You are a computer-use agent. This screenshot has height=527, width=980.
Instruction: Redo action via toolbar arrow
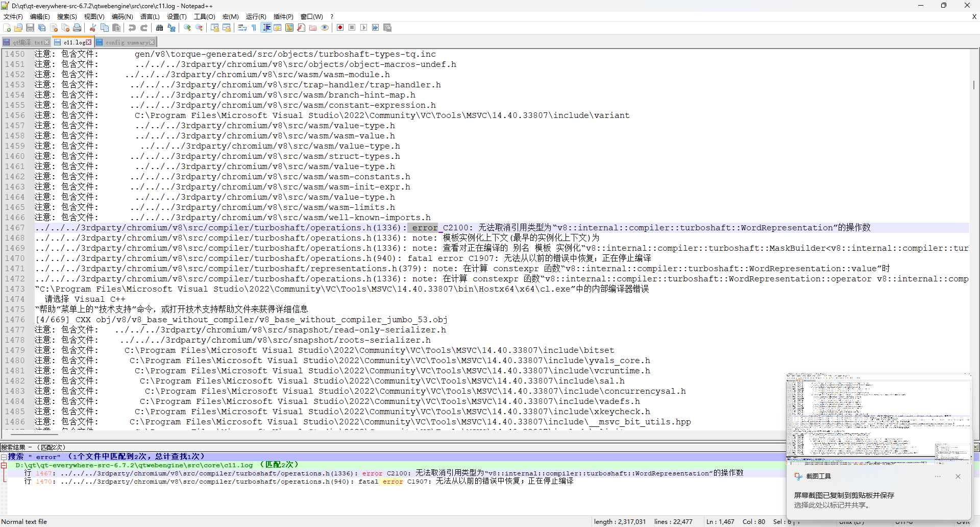[x=144, y=28]
